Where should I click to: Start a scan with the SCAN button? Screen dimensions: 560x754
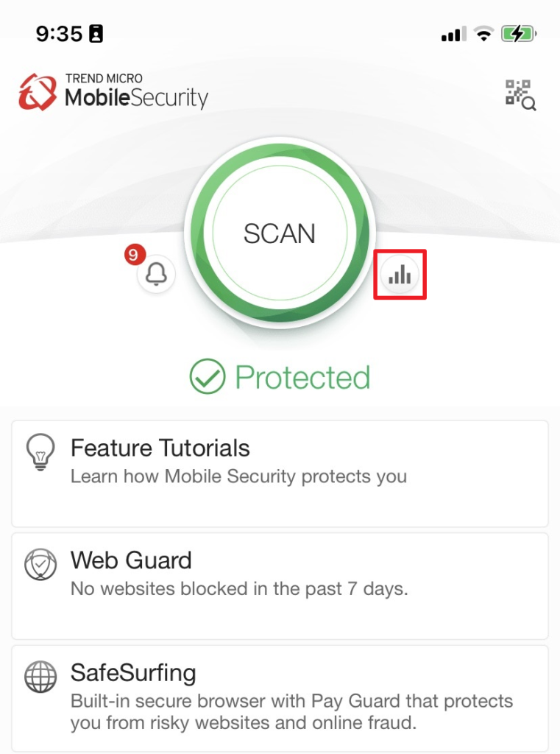pyautogui.click(x=280, y=233)
